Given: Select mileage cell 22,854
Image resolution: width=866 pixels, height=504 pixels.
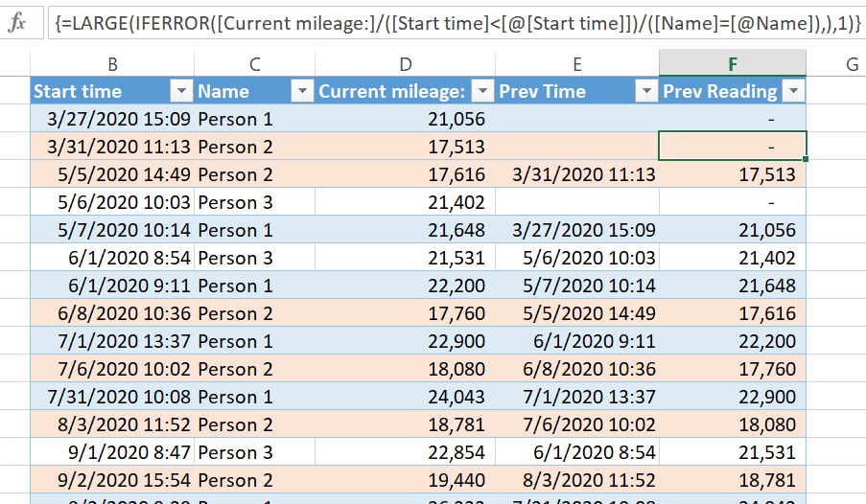Looking at the screenshot, I should pos(406,452).
